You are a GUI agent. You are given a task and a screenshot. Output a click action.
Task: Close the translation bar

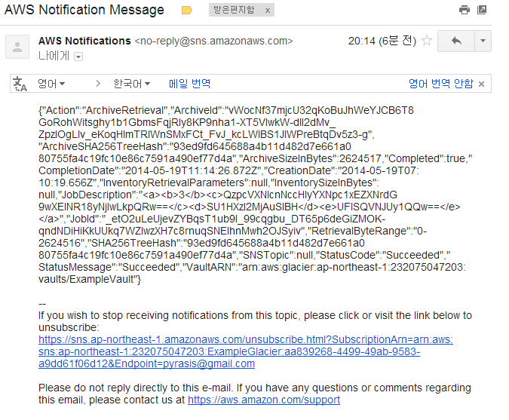tap(482, 84)
